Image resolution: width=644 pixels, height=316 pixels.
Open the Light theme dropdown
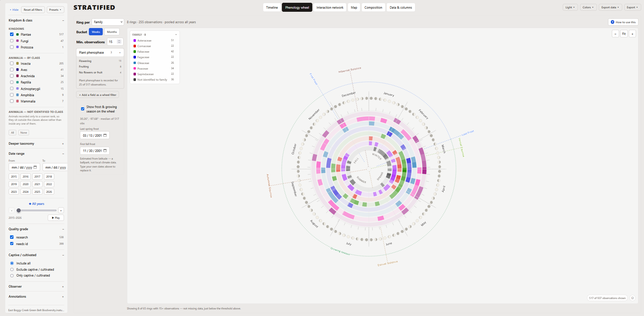[570, 7]
